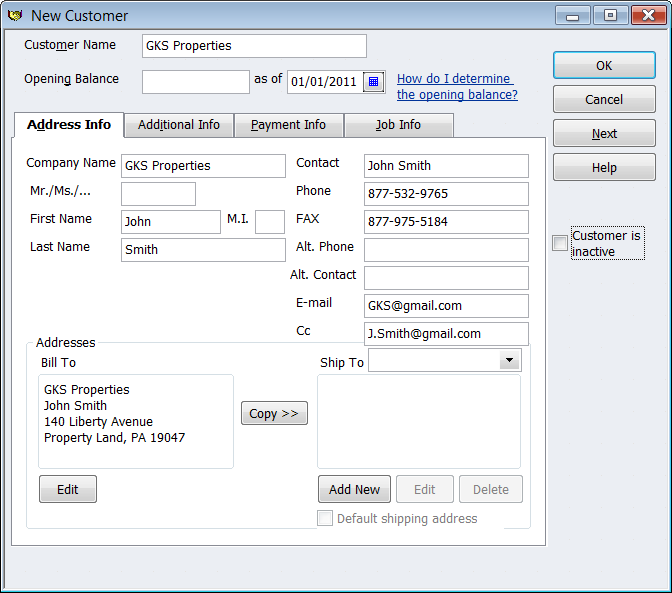Switch to the Additional Info tab
The image size is (672, 593).
click(x=179, y=125)
